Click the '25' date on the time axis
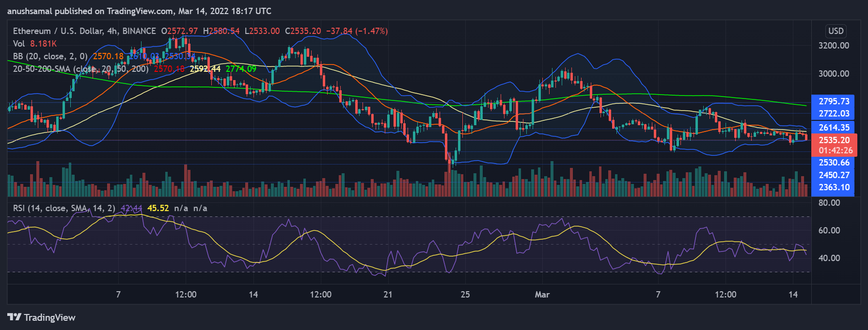 coord(465,295)
